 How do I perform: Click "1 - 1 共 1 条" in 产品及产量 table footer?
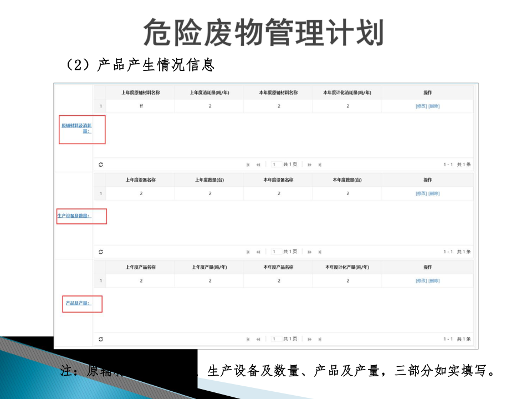(x=457, y=339)
